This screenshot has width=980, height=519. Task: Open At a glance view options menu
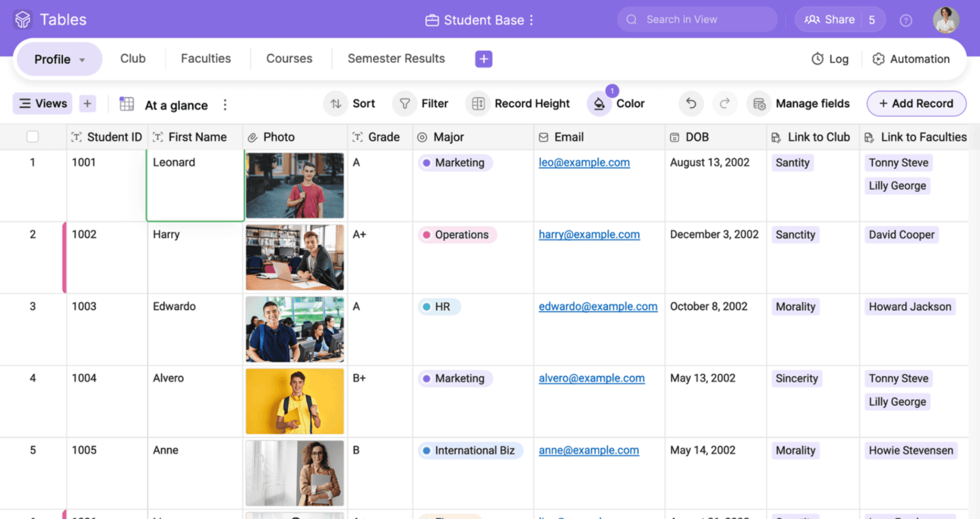click(x=225, y=104)
